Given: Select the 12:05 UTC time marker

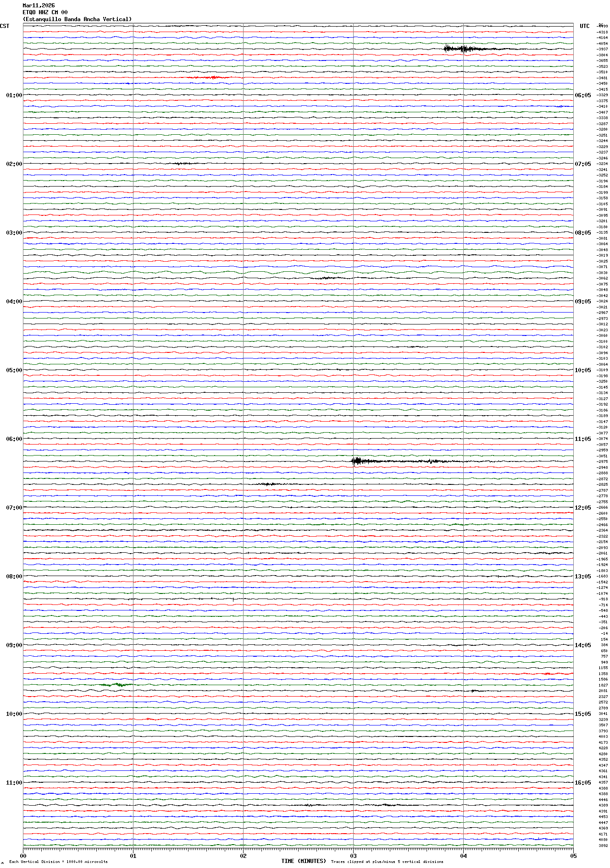Looking at the screenshot, I should coord(582,508).
